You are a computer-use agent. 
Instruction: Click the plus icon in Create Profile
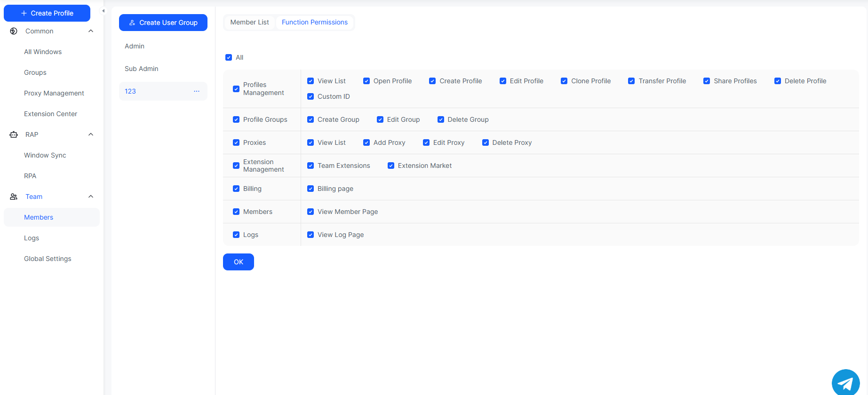(x=24, y=13)
